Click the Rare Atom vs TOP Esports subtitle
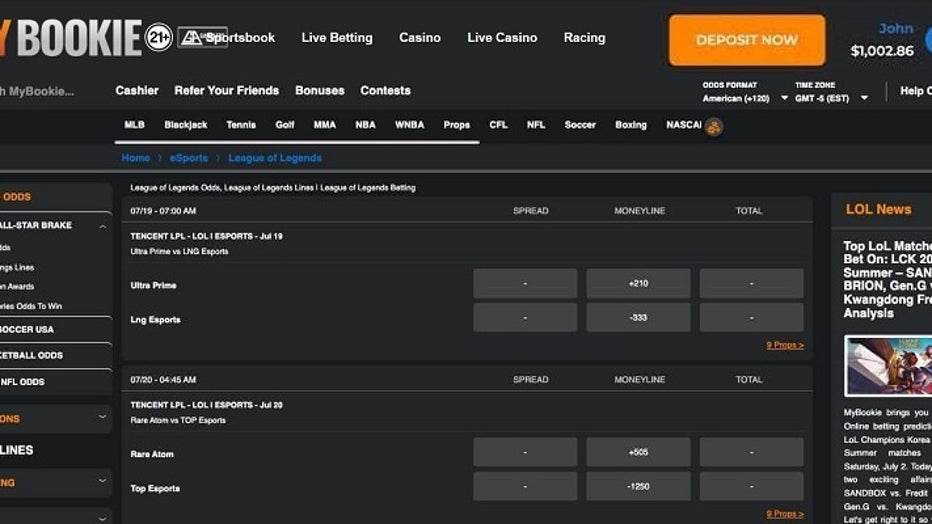Image resolution: width=932 pixels, height=524 pixels. [x=178, y=420]
